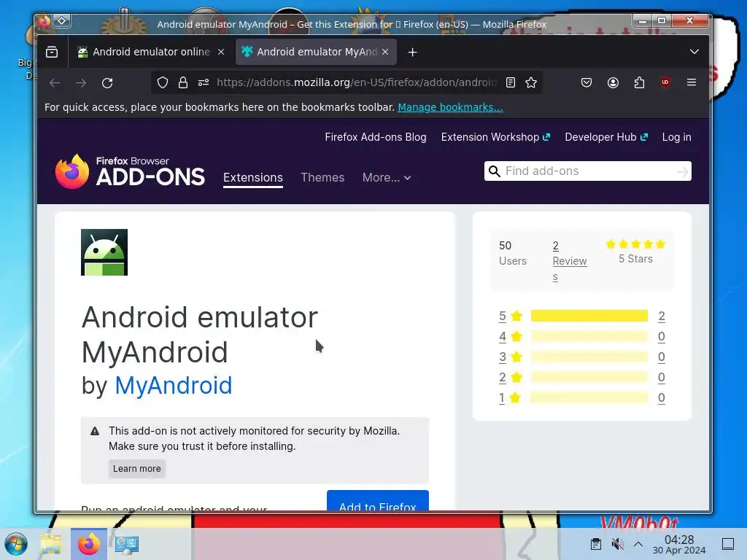The height and width of the screenshot is (560, 747).
Task: Open the extensions puzzle icon
Action: tap(639, 83)
